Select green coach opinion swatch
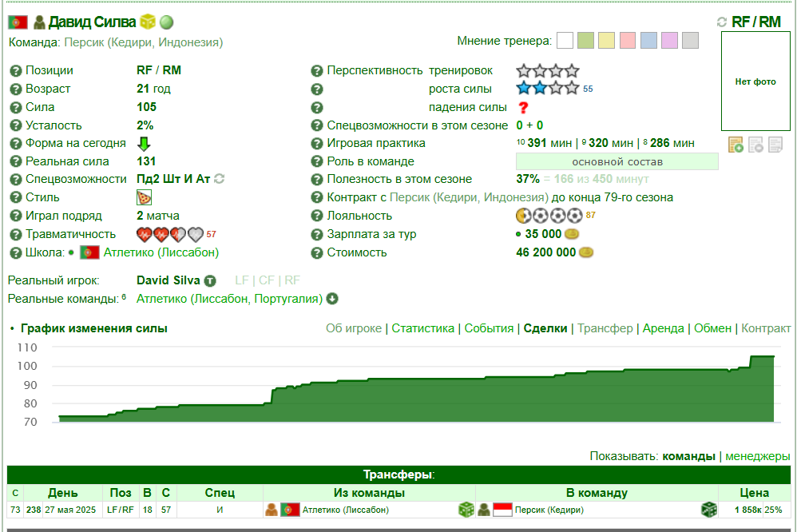Viewport: 797px width, 532px height. 585,41
